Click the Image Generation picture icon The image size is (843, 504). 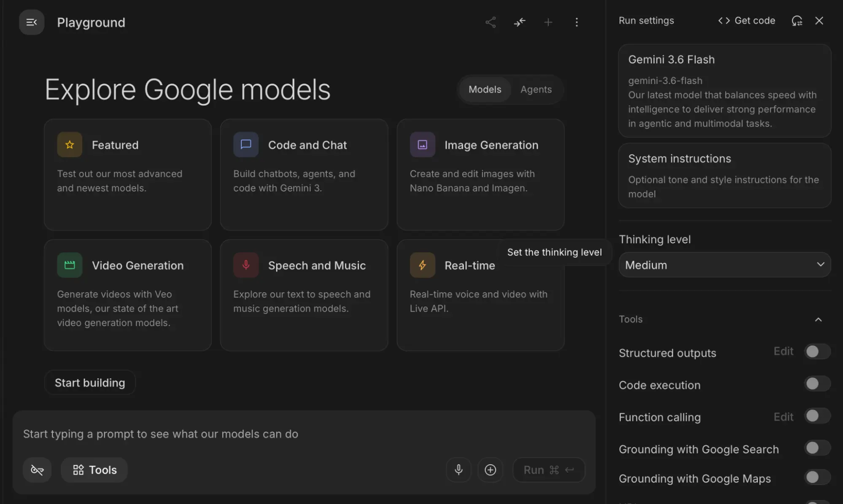(422, 145)
